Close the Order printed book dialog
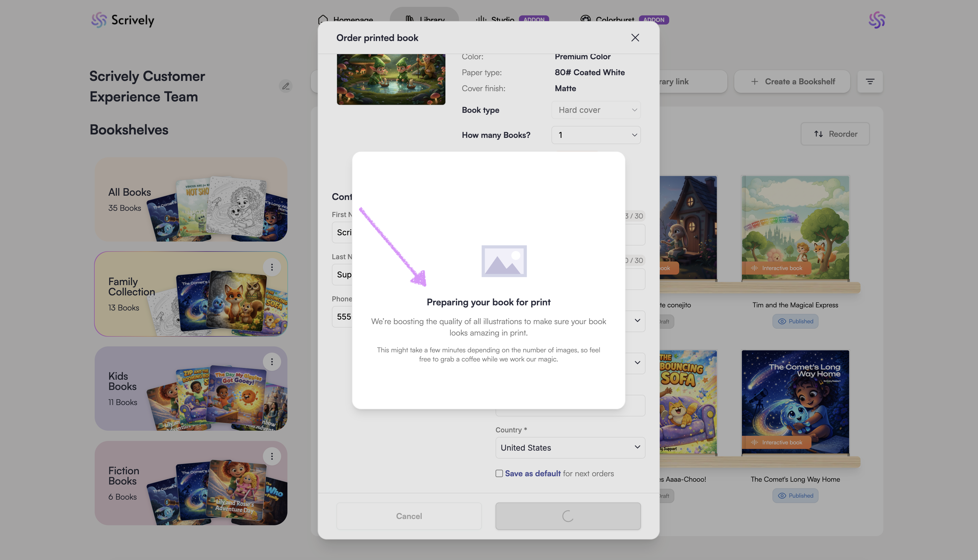Screen dimensions: 978x560 pos(635,38)
